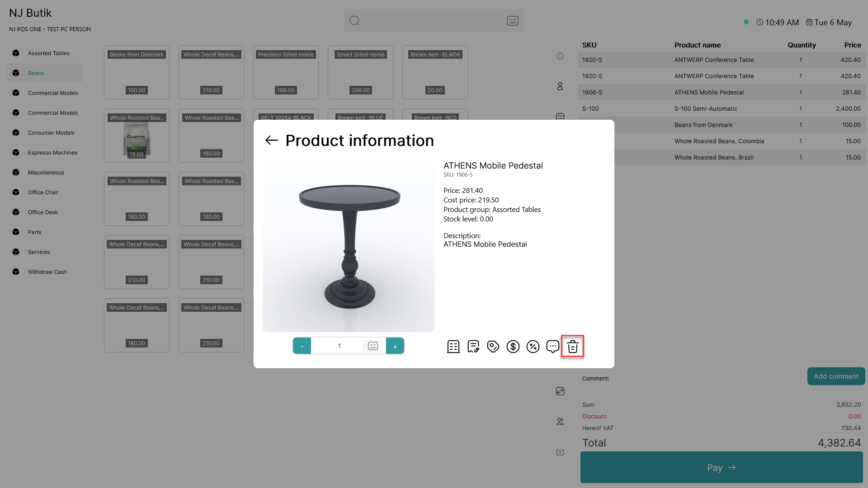
Task: Add the Beans from Denmark product tile
Action: [137, 72]
